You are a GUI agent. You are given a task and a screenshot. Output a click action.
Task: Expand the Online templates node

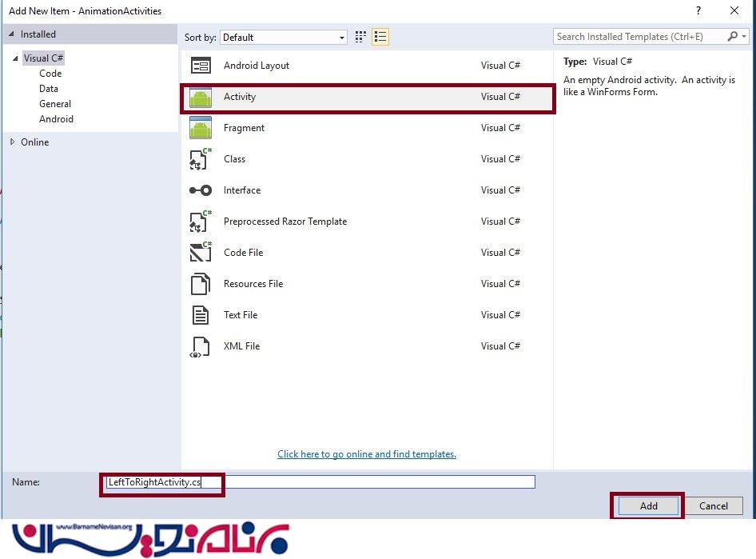[x=13, y=142]
